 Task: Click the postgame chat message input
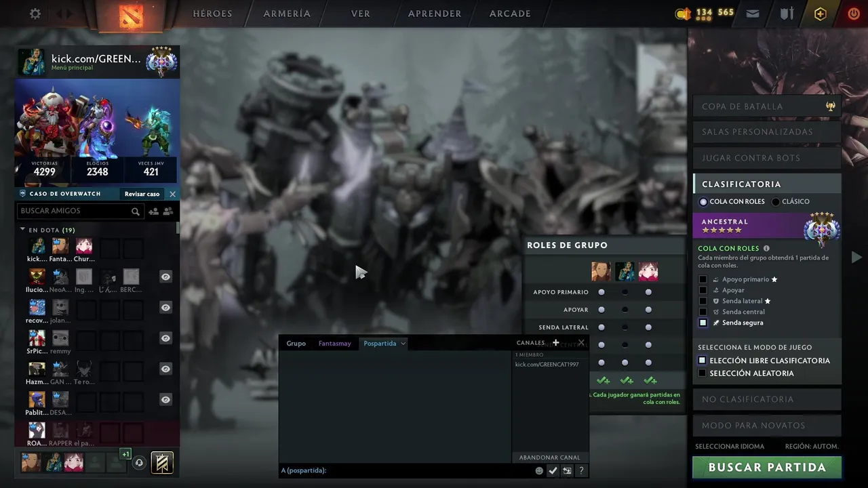(x=407, y=470)
